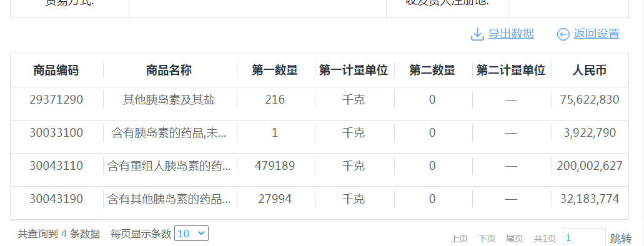
Task: Go to next page with 下页
Action: point(487,239)
